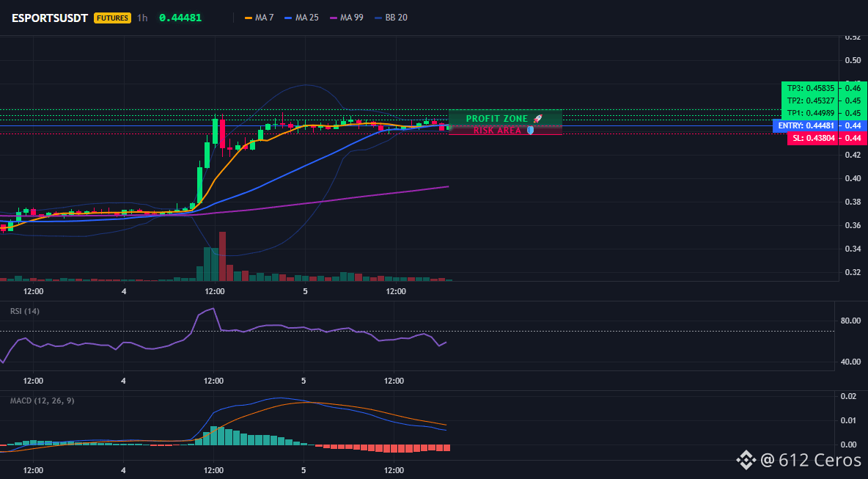Click the purple MA 99 color line
The height and width of the screenshot is (479, 868).
click(x=333, y=18)
